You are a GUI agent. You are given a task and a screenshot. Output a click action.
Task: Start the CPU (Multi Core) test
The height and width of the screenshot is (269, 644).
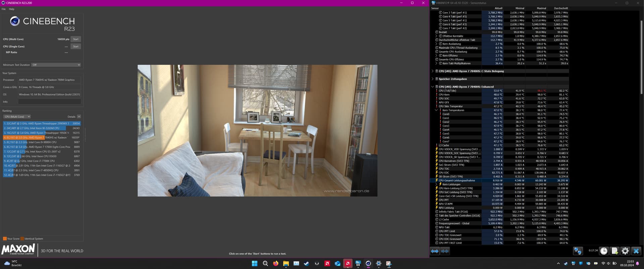pos(76,39)
